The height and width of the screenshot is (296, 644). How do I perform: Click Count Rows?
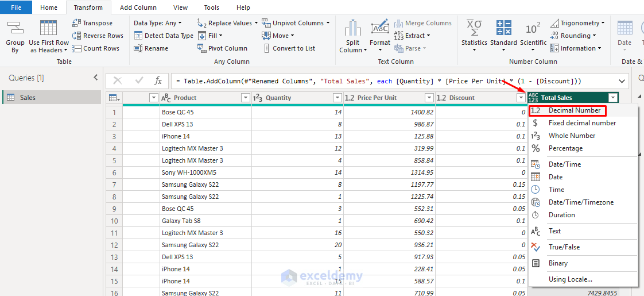click(x=96, y=48)
